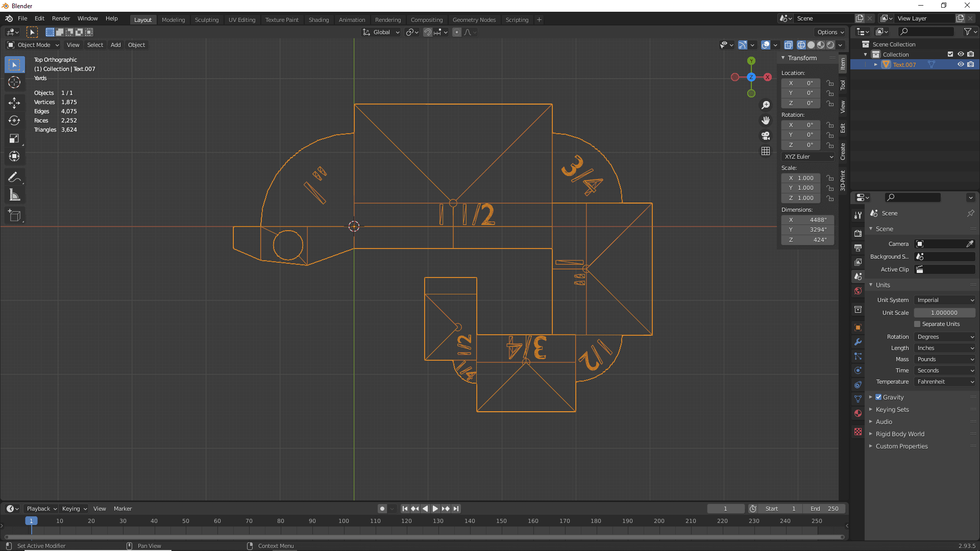This screenshot has height=551, width=980.
Task: Select the Annotate tool
Action: point(14,177)
